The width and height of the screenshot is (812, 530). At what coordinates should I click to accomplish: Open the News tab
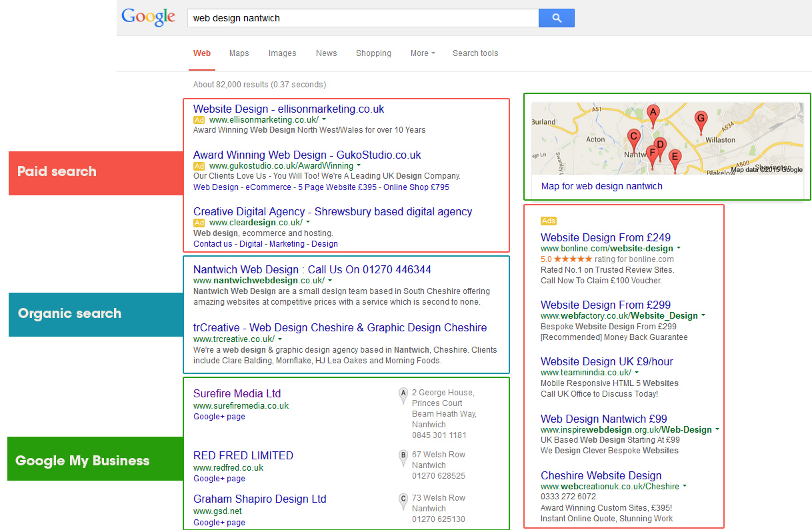coord(326,53)
